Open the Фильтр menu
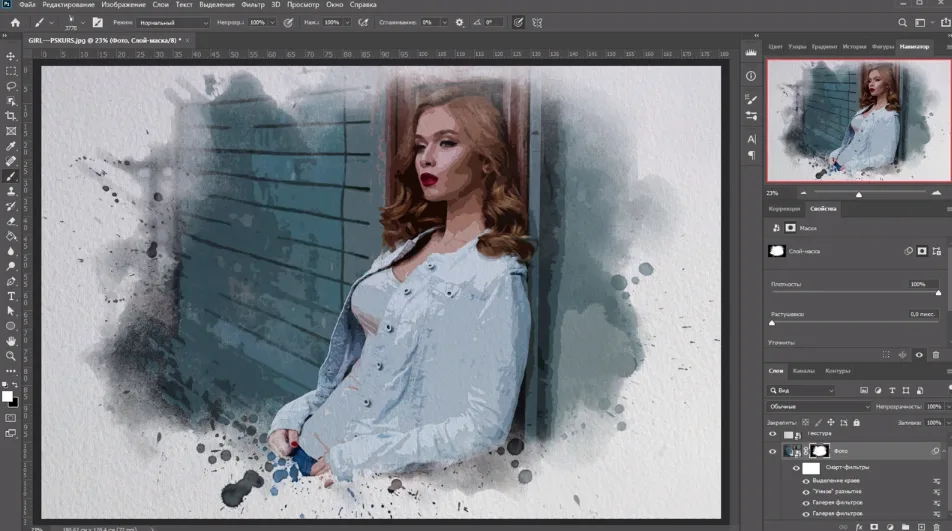952x531 pixels. point(253,5)
